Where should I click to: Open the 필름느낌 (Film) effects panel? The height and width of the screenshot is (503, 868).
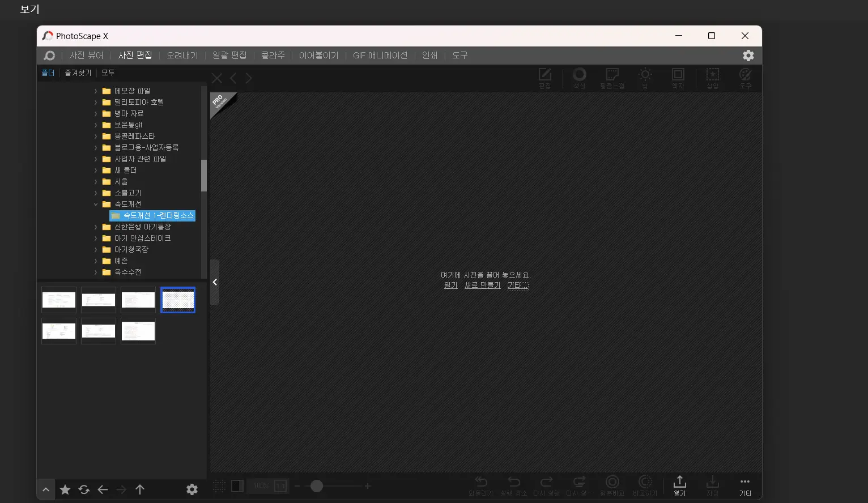[x=612, y=78]
